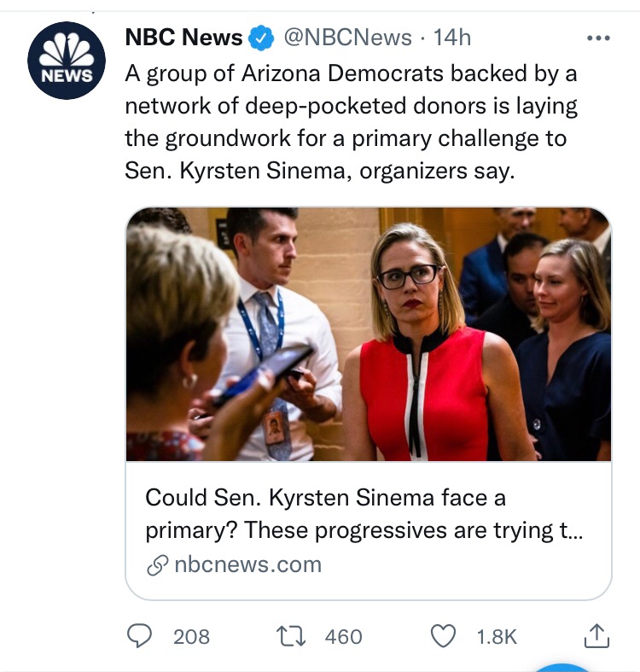Click the tweet body text about Arizona Democrats
640x672 pixels.
[350, 122]
